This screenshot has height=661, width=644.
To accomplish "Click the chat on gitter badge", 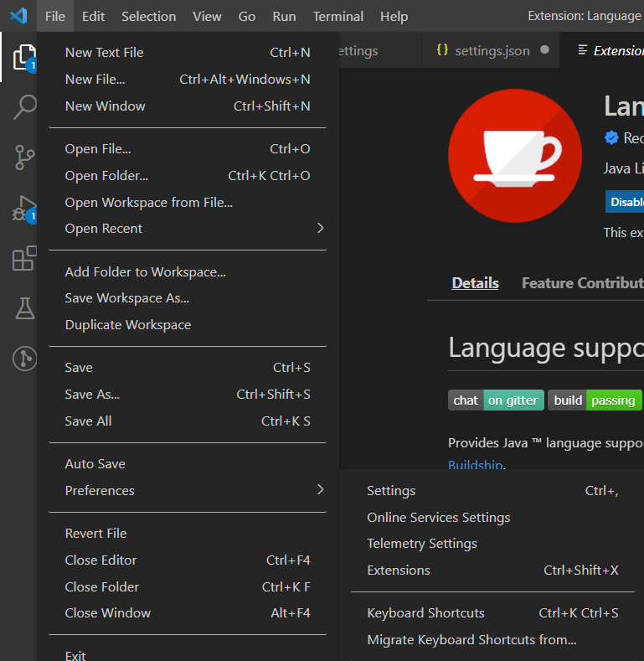I will pos(496,400).
